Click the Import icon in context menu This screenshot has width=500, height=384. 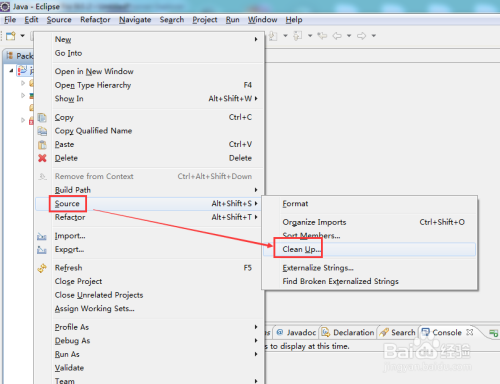(x=42, y=236)
